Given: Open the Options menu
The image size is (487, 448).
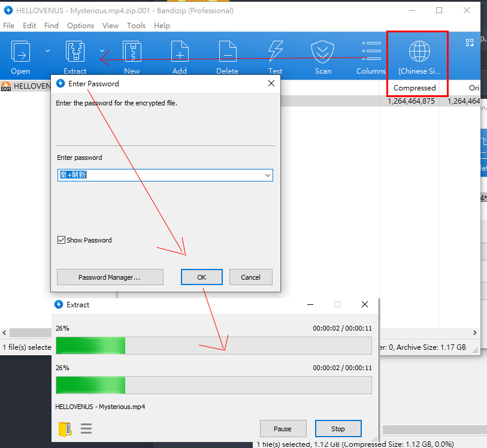Looking at the screenshot, I should tap(80, 26).
